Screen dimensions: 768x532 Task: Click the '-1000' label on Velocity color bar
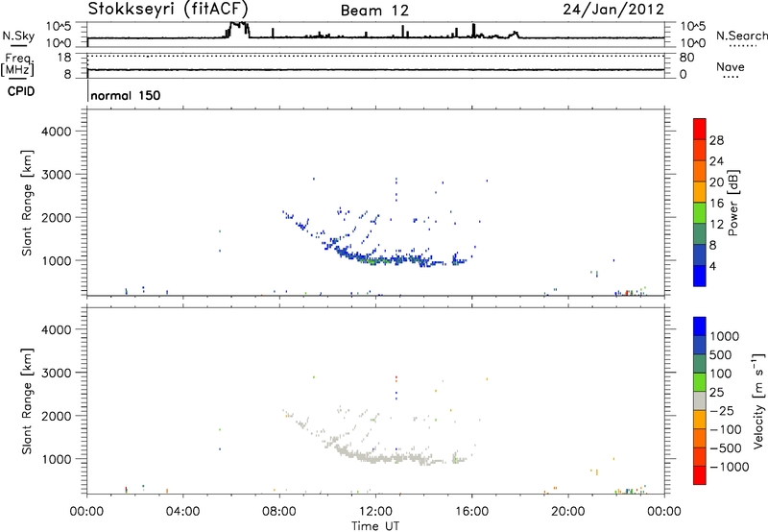[x=729, y=467]
